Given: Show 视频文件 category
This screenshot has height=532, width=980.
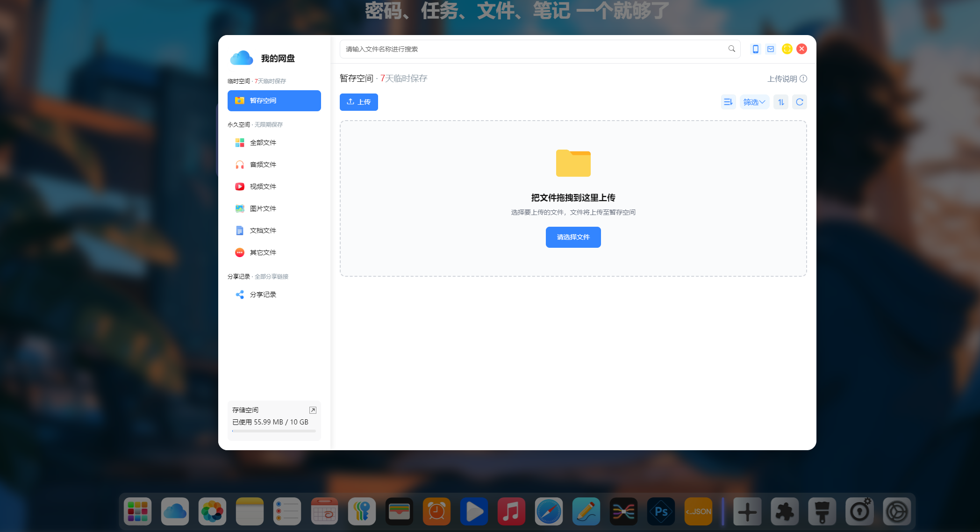Looking at the screenshot, I should tap(263, 187).
